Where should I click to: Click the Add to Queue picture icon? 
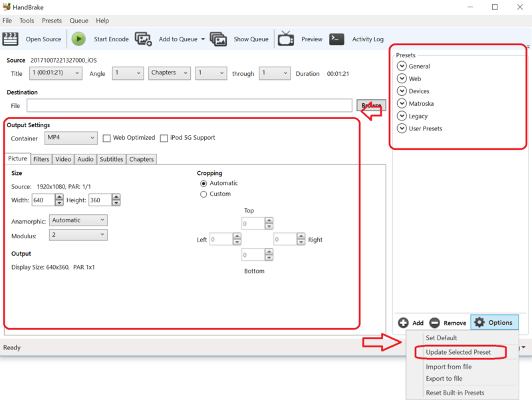(x=143, y=39)
